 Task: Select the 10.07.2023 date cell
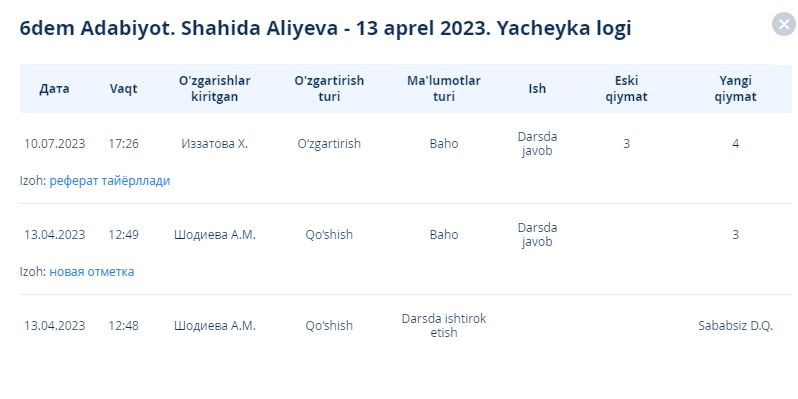tap(54, 144)
